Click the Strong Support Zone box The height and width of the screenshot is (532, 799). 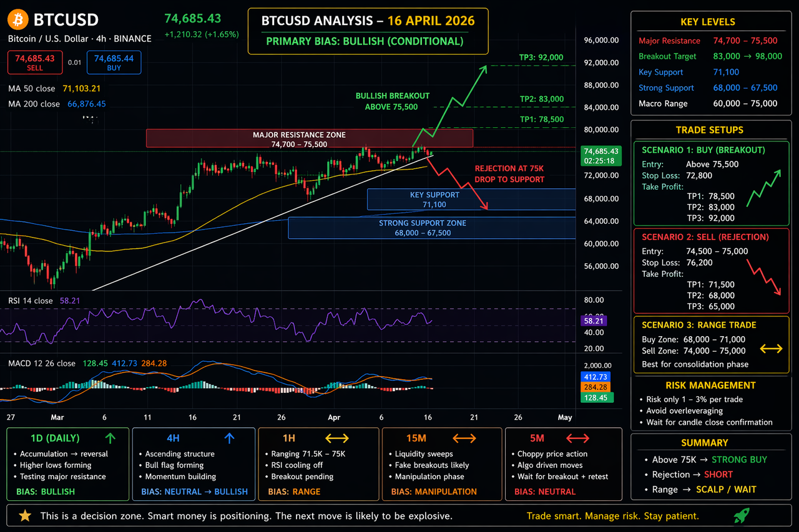pos(431,228)
